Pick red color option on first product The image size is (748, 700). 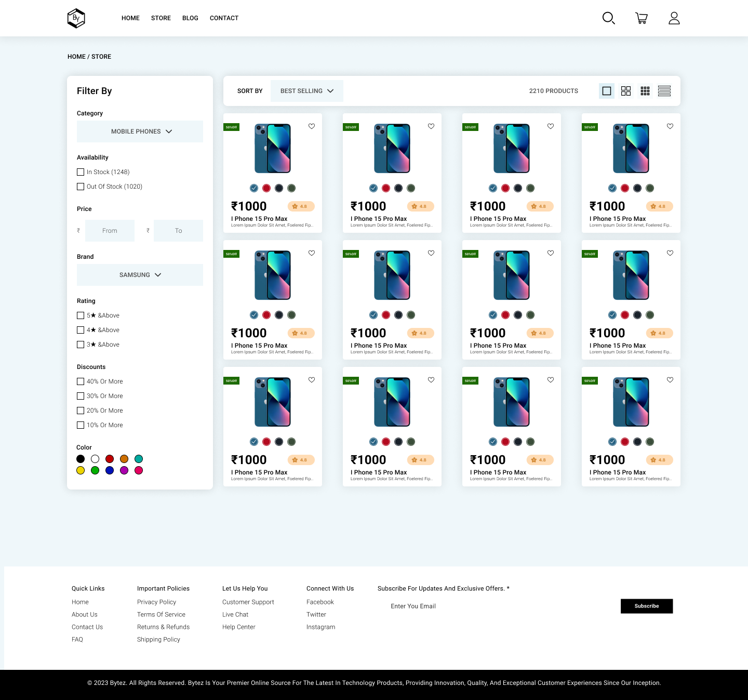click(x=266, y=188)
